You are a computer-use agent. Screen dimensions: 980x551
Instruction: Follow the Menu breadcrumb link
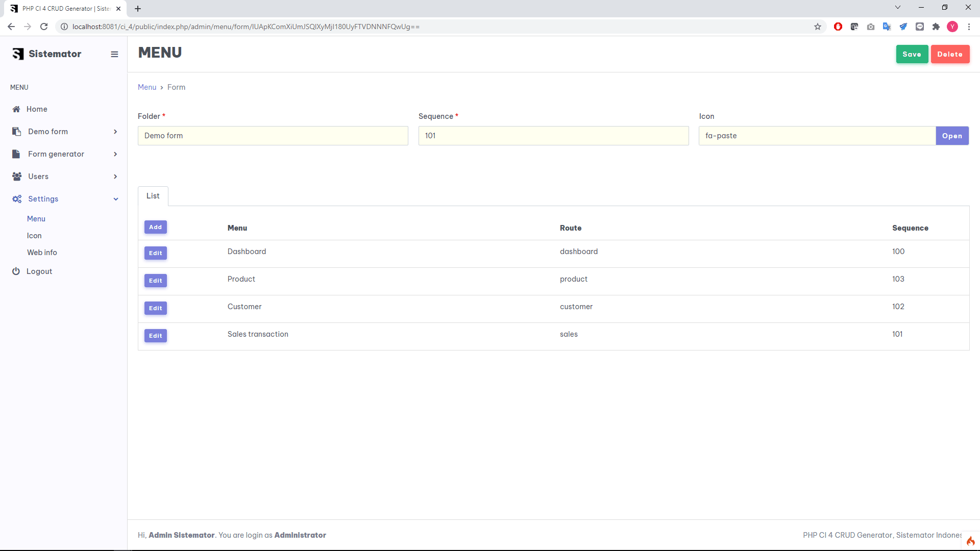point(147,87)
